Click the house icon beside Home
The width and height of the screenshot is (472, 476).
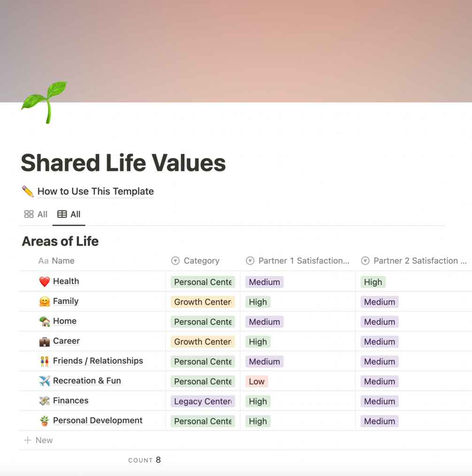pyautogui.click(x=45, y=322)
